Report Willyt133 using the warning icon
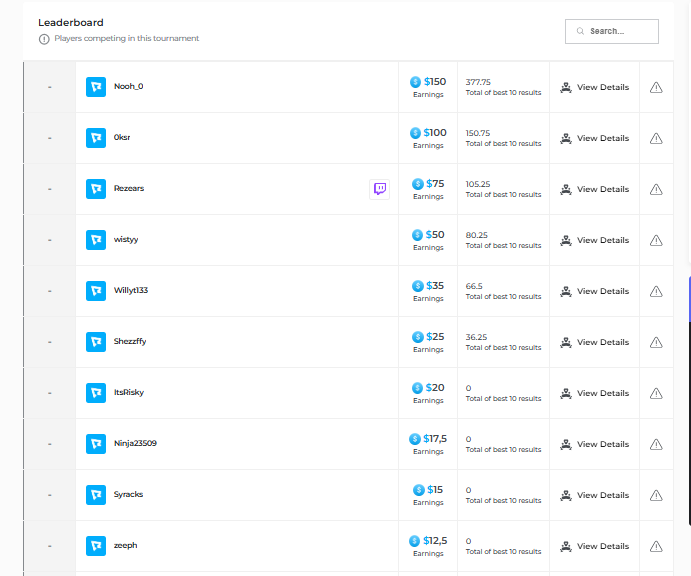Viewport: 691px width, 576px height. [656, 291]
